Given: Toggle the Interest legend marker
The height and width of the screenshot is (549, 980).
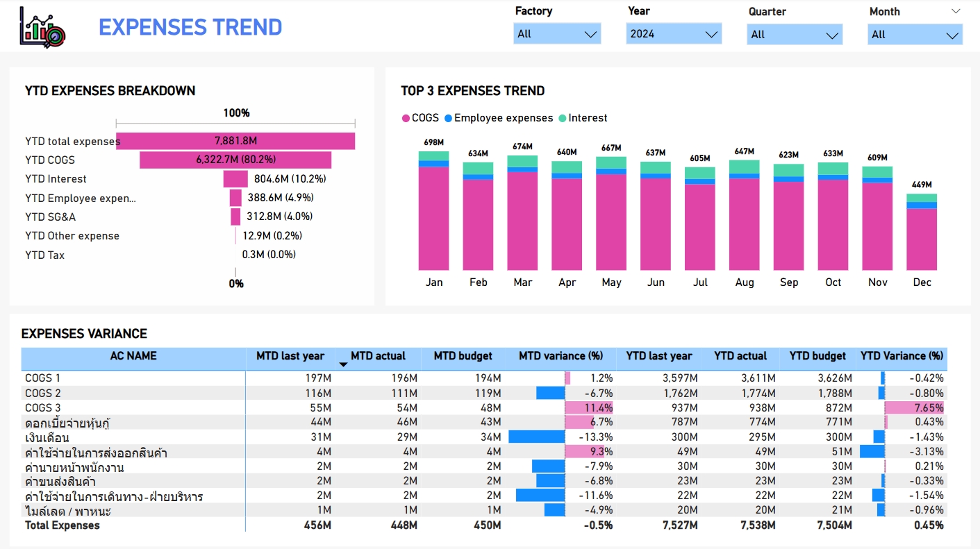Looking at the screenshot, I should [x=562, y=118].
